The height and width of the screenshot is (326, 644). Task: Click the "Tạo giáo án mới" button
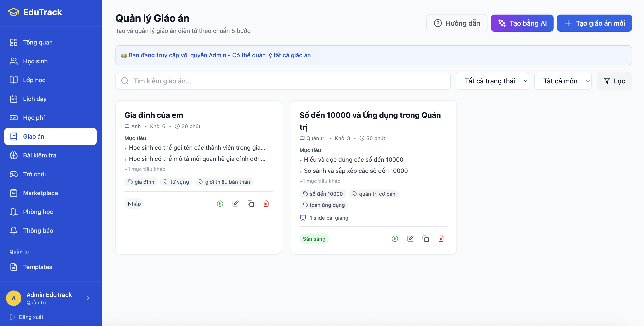coord(594,23)
